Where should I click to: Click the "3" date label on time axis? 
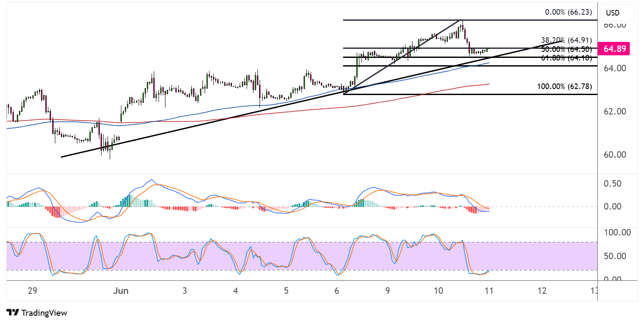click(184, 291)
